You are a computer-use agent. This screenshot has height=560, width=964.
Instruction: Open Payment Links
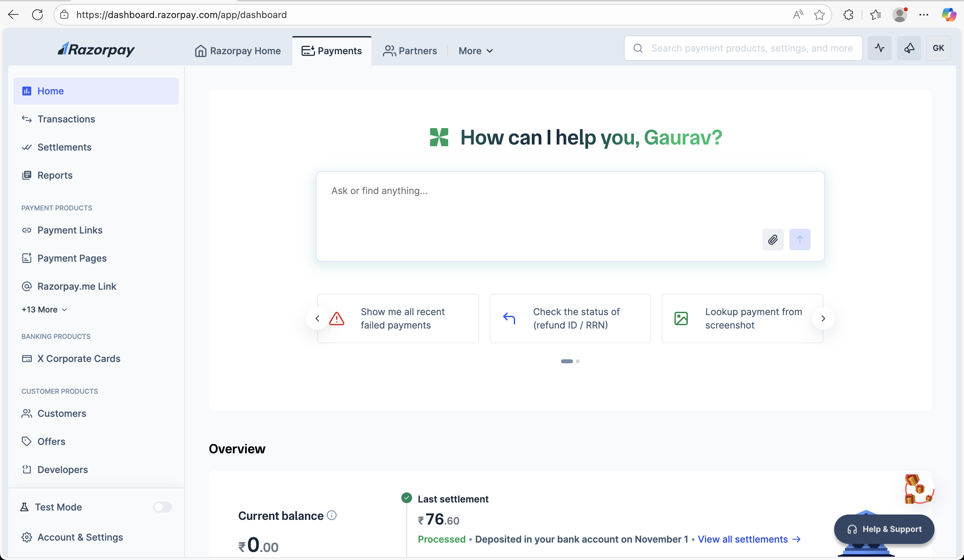coord(70,230)
